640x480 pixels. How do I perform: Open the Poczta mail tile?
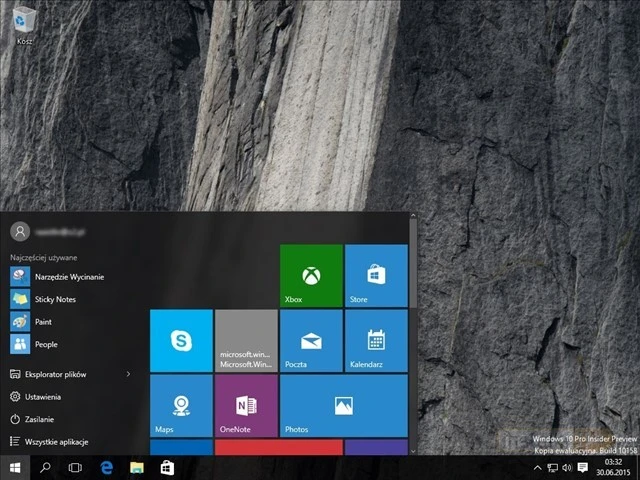tap(311, 340)
